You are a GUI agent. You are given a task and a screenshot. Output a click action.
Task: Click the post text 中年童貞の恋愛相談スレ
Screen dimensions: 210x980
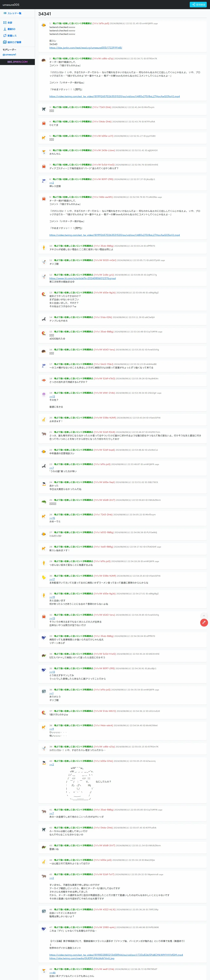(x=62, y=453)
